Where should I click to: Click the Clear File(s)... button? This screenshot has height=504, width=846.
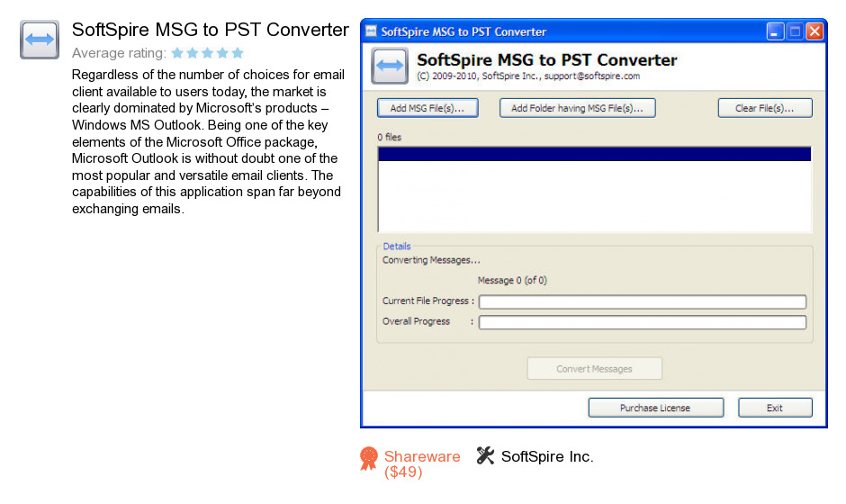tap(764, 108)
